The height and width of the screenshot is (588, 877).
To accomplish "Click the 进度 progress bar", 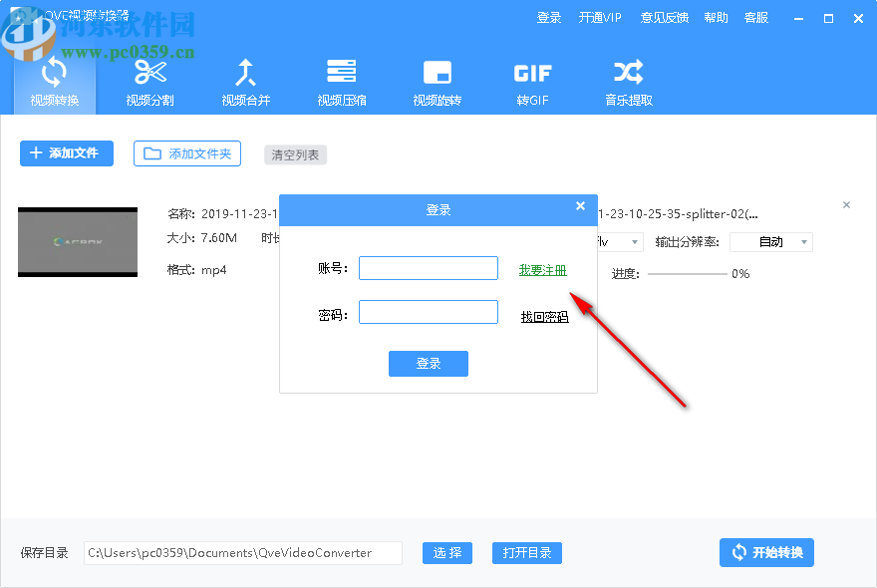I will pos(689,273).
